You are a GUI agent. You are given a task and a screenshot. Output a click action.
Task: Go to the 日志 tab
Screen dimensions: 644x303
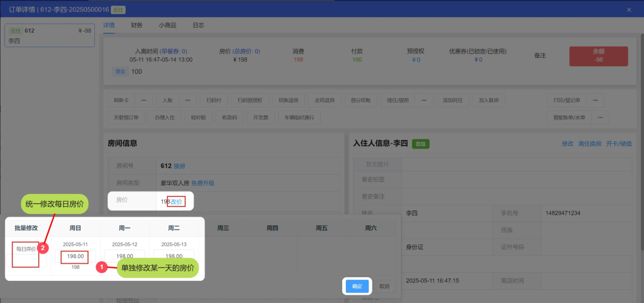pos(197,25)
